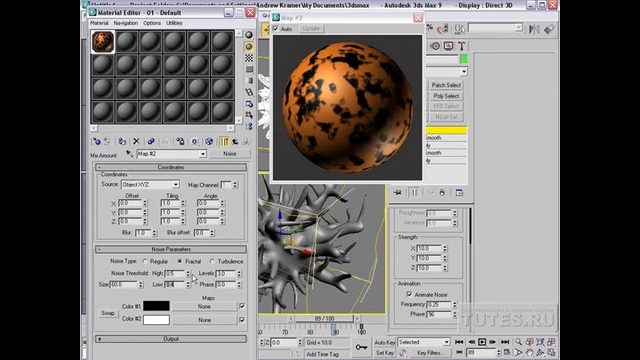Collapse the Coordinates rollout

click(171, 167)
